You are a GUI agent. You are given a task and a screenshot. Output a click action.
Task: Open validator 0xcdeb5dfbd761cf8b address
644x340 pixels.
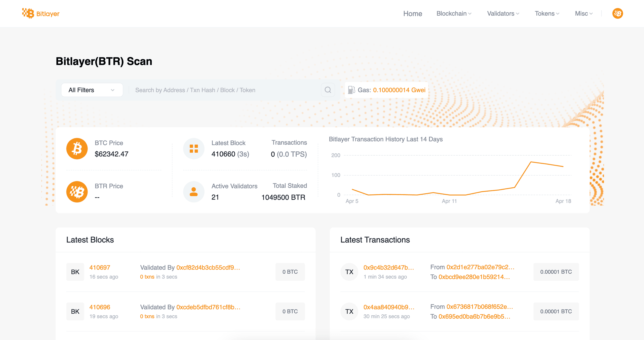[209, 307]
